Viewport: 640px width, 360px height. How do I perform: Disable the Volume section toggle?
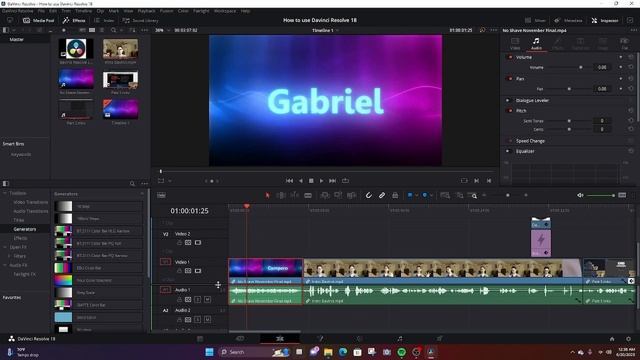coord(510,57)
